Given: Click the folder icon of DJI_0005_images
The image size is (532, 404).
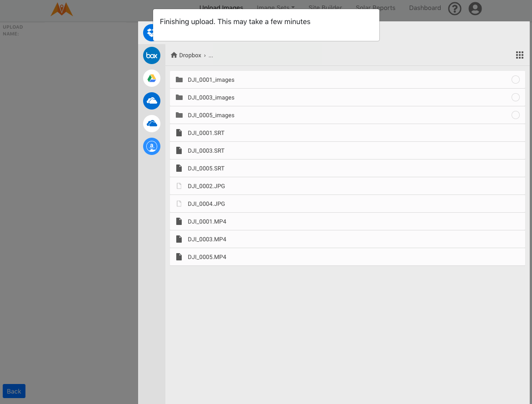Looking at the screenshot, I should (x=179, y=115).
